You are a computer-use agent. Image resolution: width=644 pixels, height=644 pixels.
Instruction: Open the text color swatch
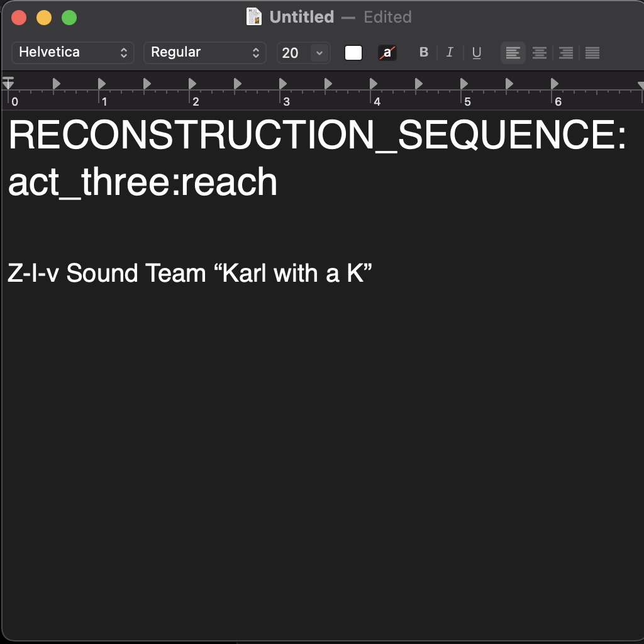coord(353,53)
